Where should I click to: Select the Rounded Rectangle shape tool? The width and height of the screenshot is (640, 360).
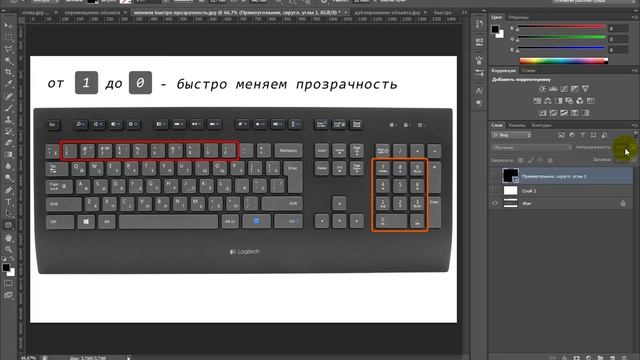(x=8, y=225)
